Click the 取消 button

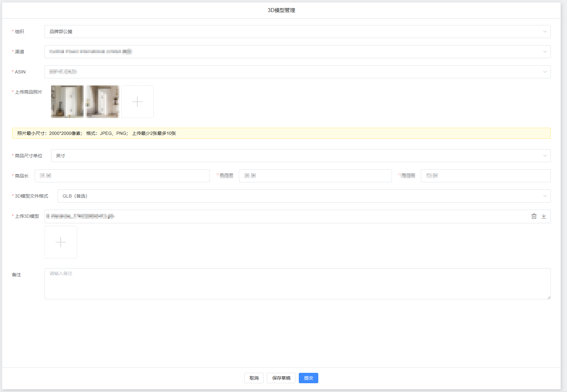(x=254, y=378)
